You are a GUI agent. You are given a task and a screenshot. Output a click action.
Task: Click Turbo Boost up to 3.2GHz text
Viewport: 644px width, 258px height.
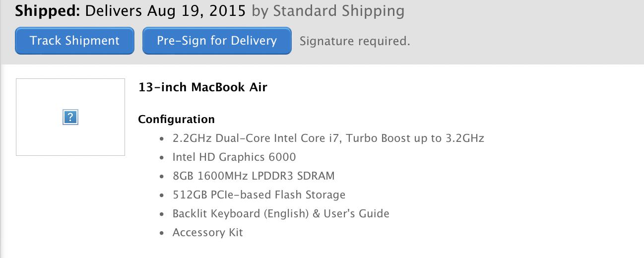(415, 138)
